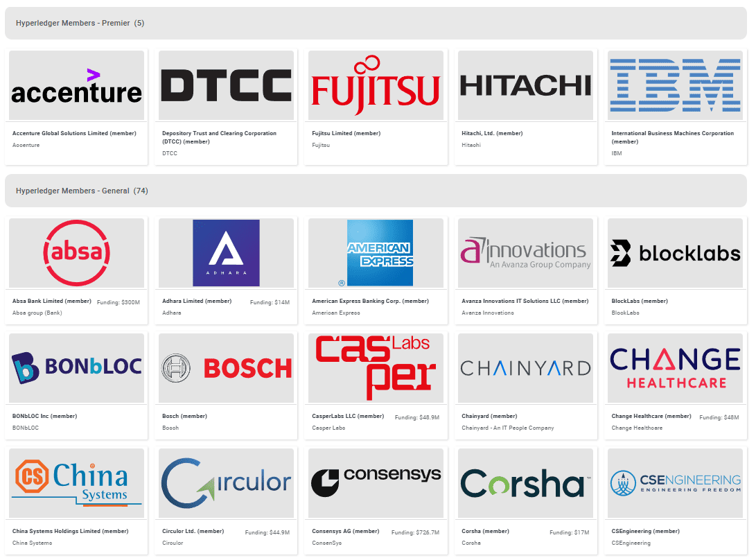
Task: Open Adhara Limited (member) title
Action: [197, 301]
